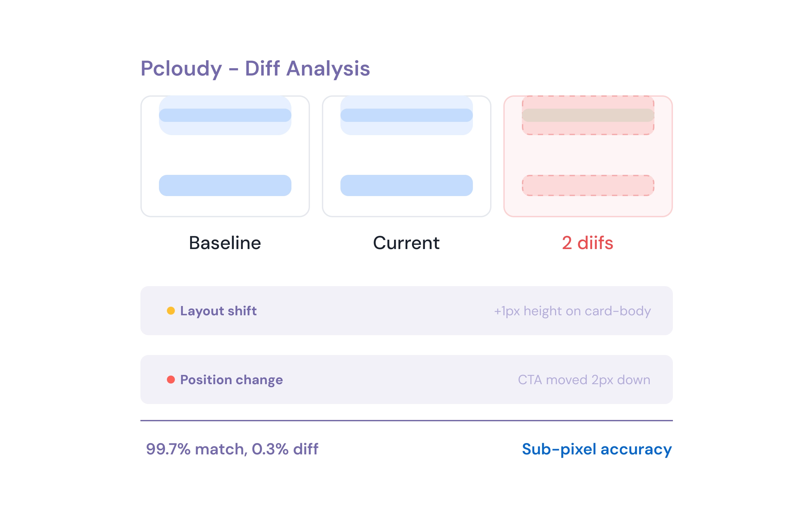Viewport: 812px width, 514px height.
Task: Click the yellow dot beside Layout shift
Action: (171, 311)
